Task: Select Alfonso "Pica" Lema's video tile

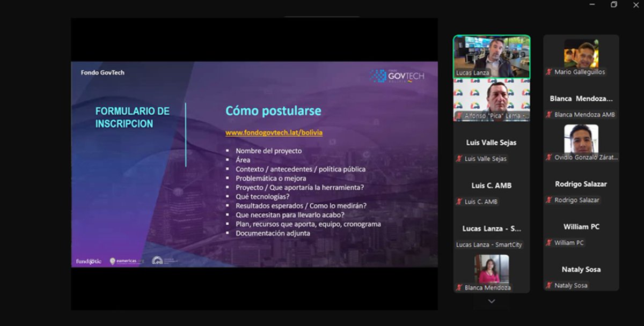Action: (x=492, y=100)
